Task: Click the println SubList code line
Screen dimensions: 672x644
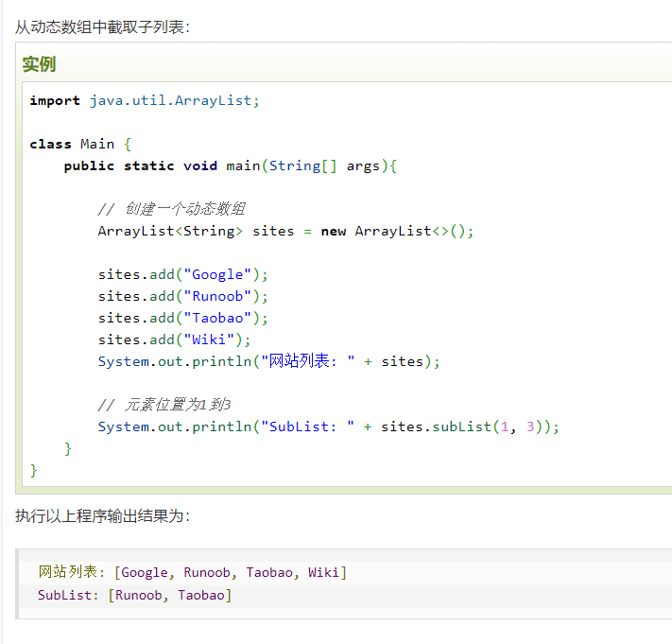Action: click(329, 426)
